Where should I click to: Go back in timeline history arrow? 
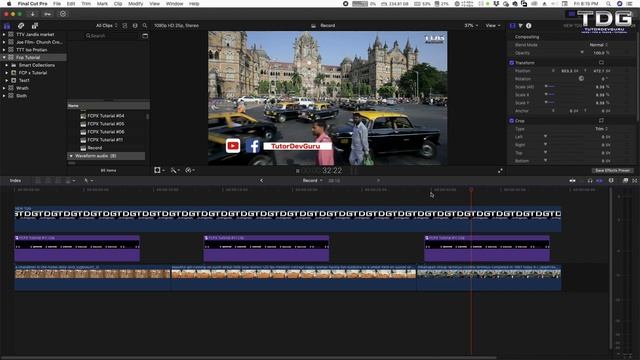pos(262,180)
